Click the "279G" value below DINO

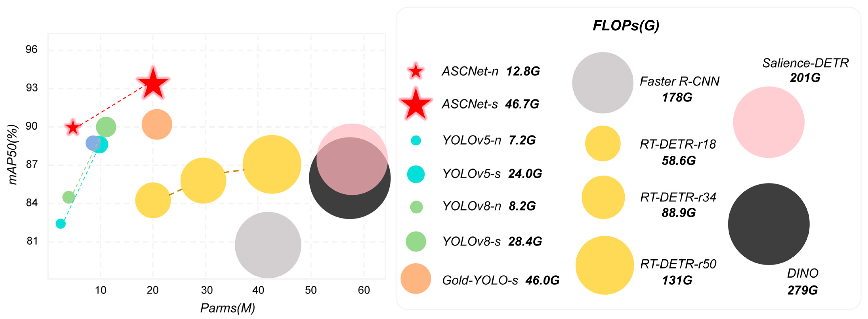802,290
